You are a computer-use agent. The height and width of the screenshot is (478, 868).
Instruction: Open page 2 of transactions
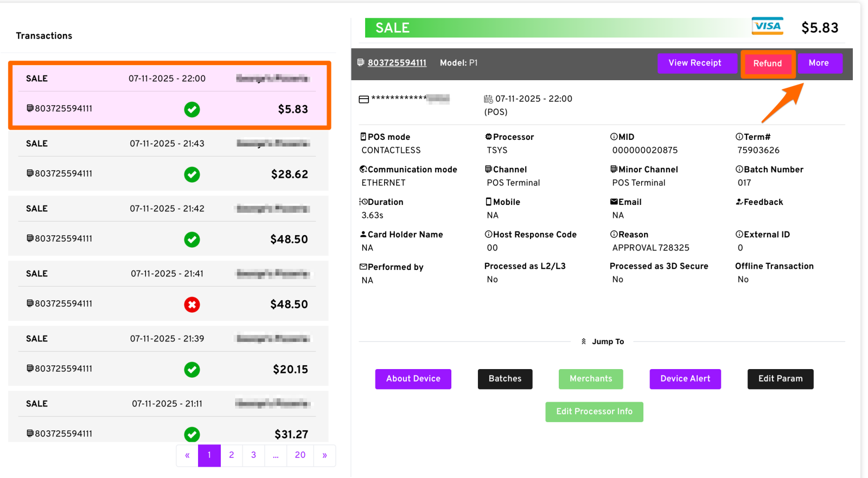232,455
